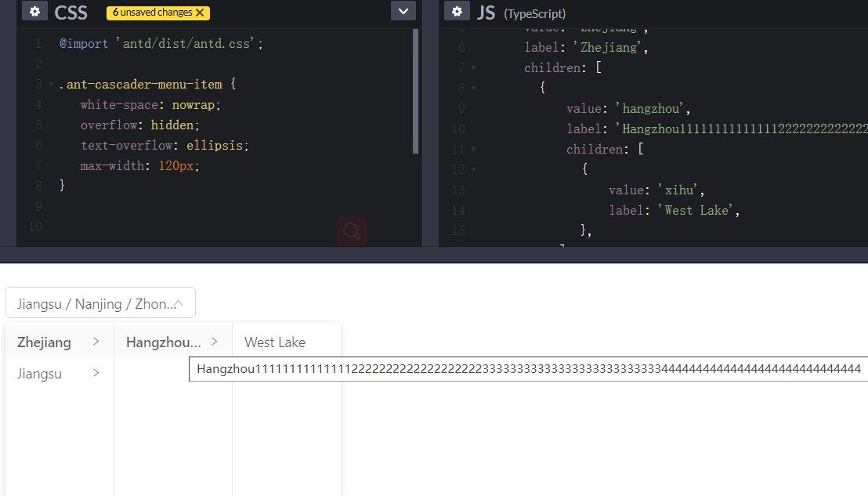Select West Lake in the cascader menu
Screen dimensions: 868x496
(x=274, y=342)
